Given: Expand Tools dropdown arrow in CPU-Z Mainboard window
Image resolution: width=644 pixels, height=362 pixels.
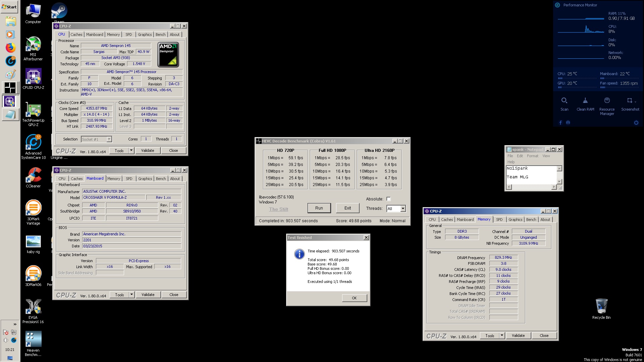Looking at the screenshot, I should [x=132, y=295].
